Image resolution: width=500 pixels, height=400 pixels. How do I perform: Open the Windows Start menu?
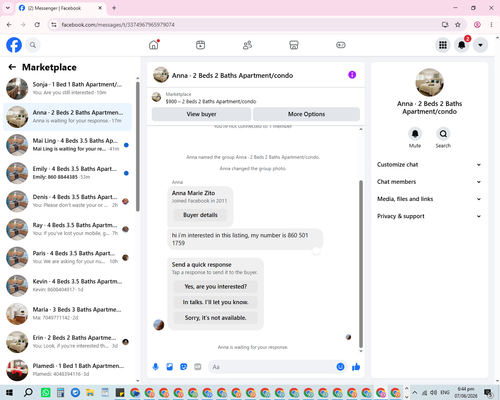[9, 392]
